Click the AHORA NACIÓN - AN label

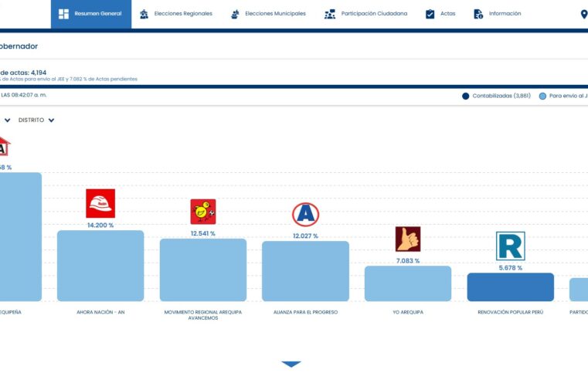[x=100, y=312]
